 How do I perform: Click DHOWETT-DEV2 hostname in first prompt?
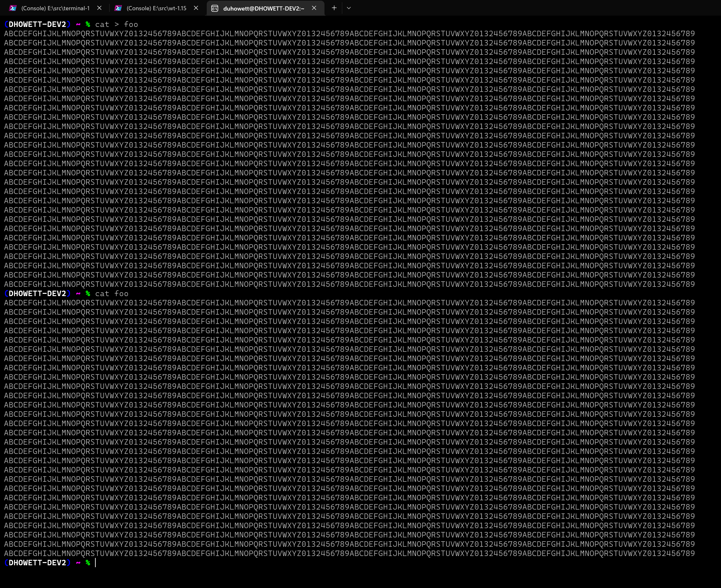coord(37,24)
